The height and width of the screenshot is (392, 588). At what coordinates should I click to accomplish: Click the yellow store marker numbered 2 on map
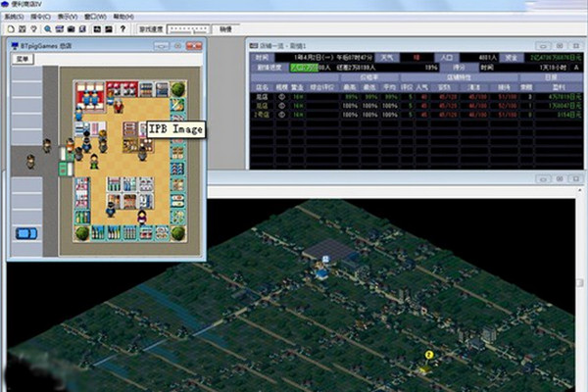[x=429, y=355]
